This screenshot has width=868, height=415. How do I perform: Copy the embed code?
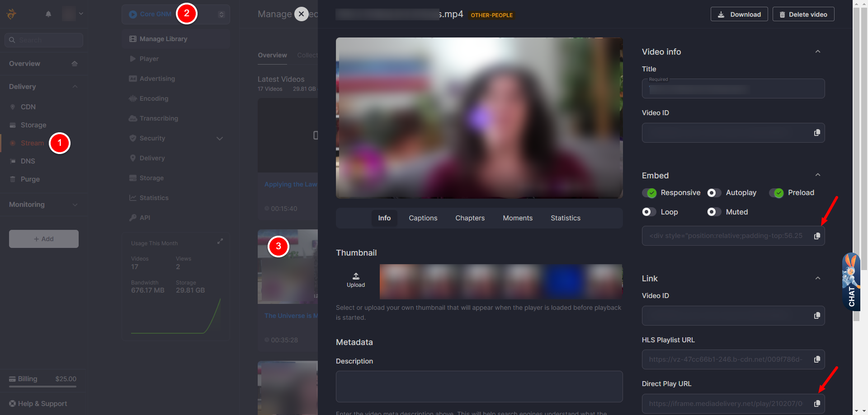point(817,236)
